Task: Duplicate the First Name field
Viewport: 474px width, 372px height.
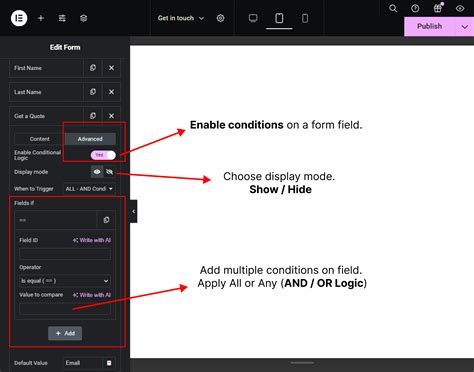Action: (93, 68)
